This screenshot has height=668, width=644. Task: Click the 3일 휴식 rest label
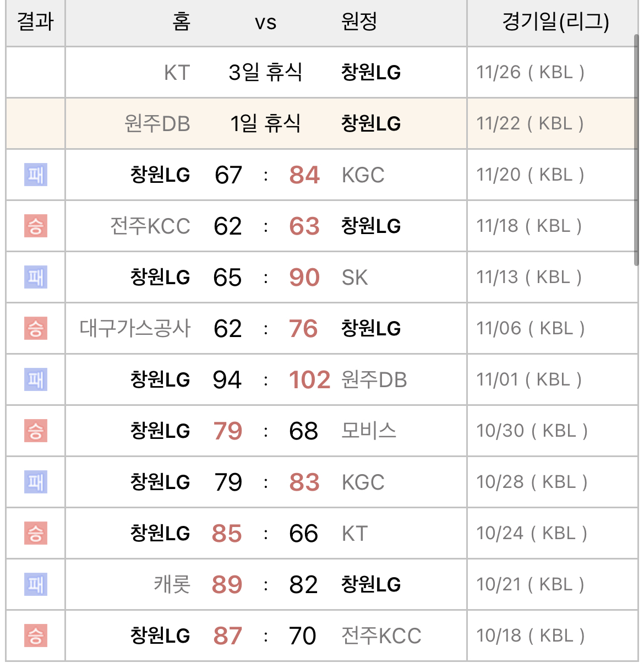pyautogui.click(x=265, y=72)
